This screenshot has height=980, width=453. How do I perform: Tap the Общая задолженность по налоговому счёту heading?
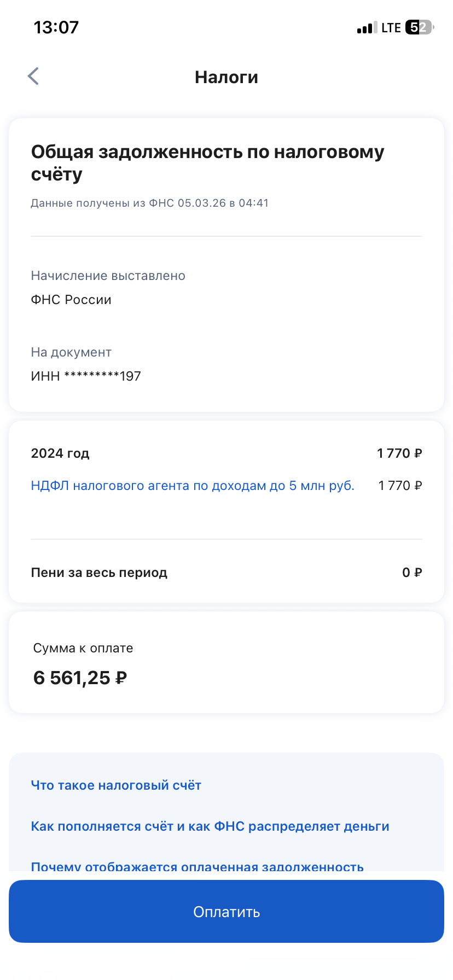coord(208,162)
